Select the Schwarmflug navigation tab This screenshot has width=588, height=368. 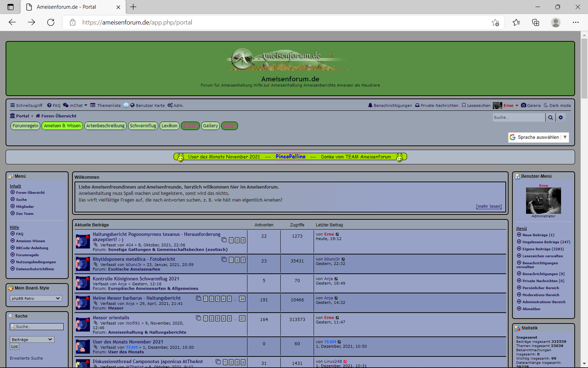[x=143, y=126]
